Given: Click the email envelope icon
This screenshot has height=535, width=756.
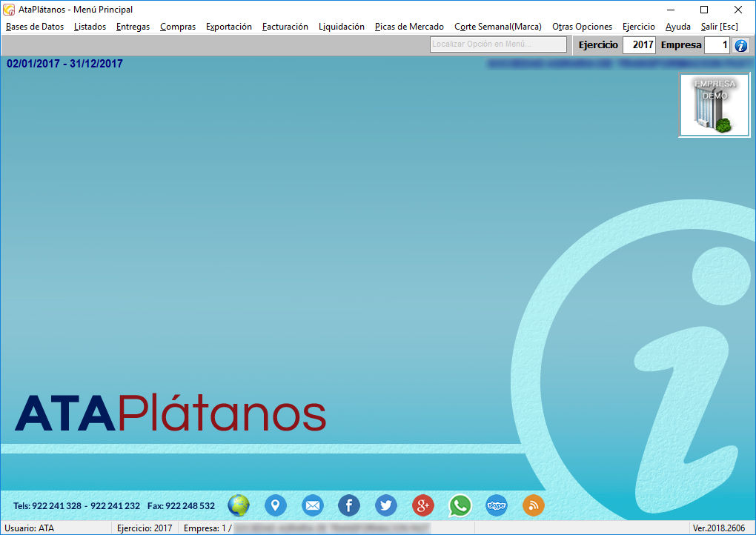Looking at the screenshot, I should coord(313,505).
